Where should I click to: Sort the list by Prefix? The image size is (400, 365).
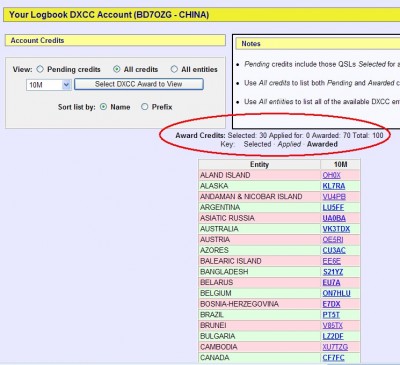tap(144, 107)
